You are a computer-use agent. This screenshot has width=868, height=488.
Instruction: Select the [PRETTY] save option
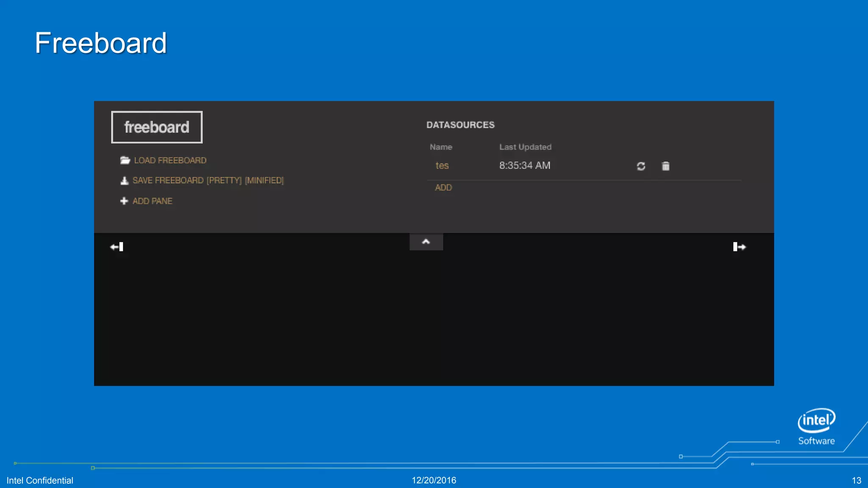tap(224, 180)
